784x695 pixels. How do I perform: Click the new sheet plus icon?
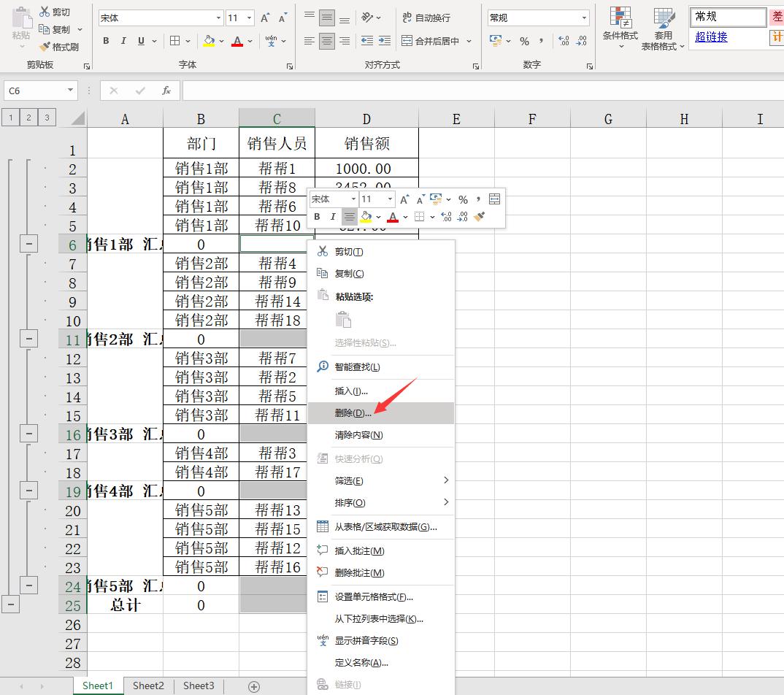254,686
